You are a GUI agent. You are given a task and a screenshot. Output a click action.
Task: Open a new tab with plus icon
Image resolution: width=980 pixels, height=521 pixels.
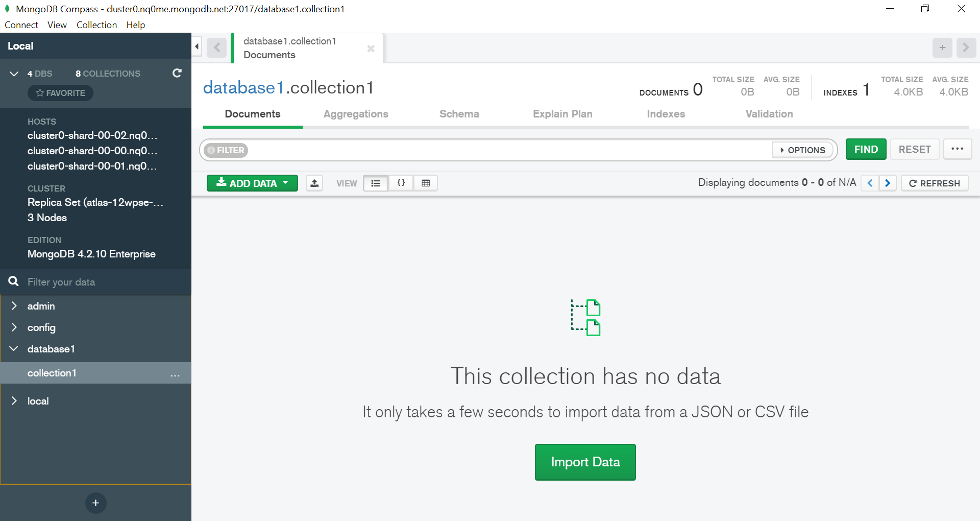pyautogui.click(x=942, y=48)
